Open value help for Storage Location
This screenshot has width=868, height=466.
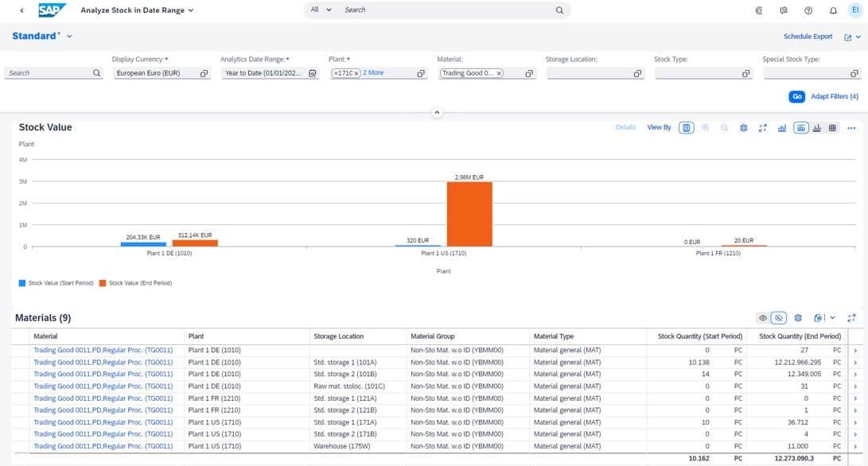tap(638, 73)
